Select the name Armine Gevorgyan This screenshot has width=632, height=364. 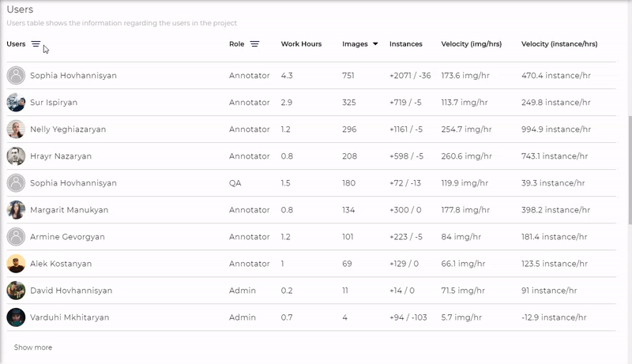[67, 237]
